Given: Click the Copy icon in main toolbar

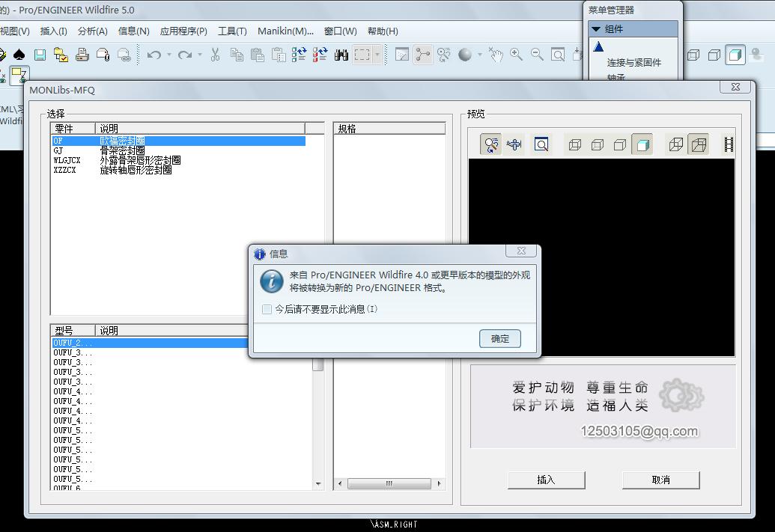Looking at the screenshot, I should tap(237, 55).
